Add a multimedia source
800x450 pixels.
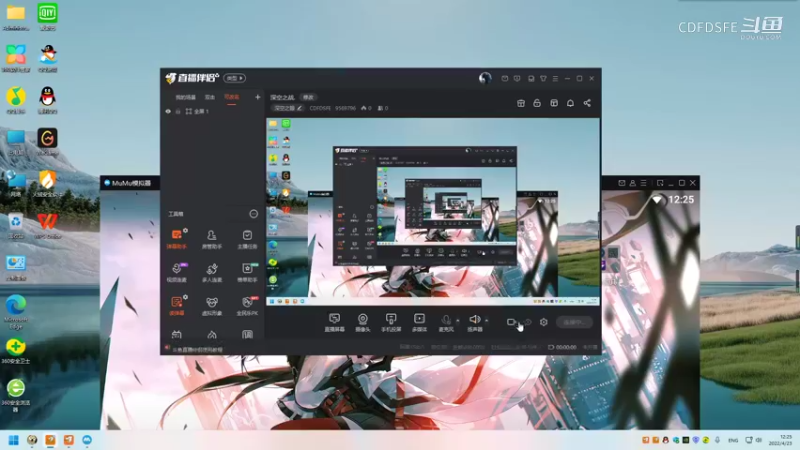(x=419, y=322)
